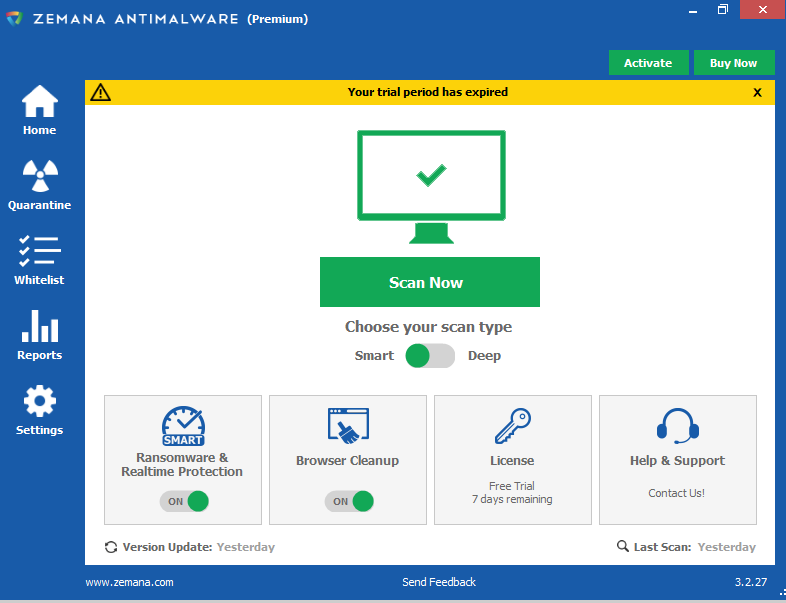Click the License key icon
This screenshot has height=603, width=786.
pos(513,426)
